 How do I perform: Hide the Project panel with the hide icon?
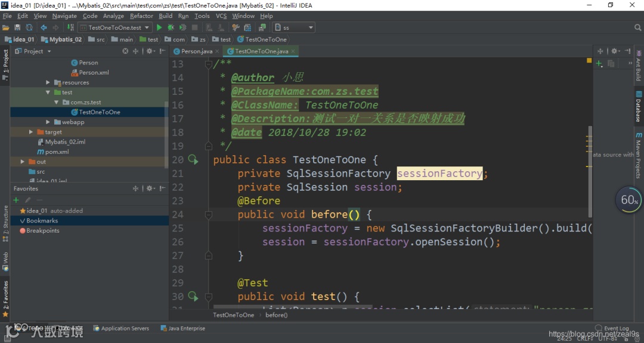tap(163, 51)
